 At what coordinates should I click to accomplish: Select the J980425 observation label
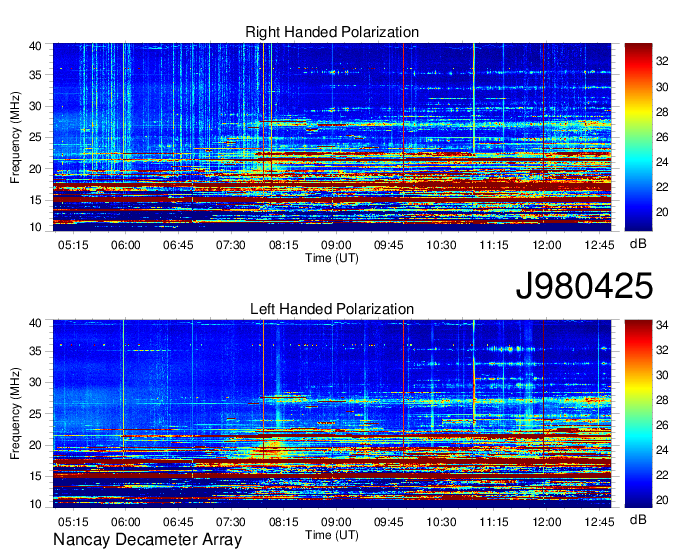584,286
